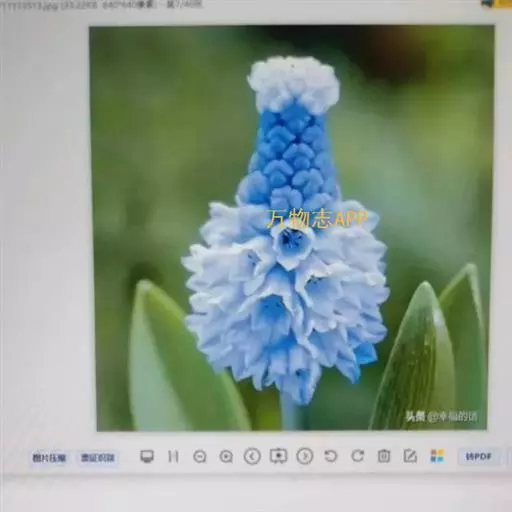Rotate the image clockwise

coord(357,456)
